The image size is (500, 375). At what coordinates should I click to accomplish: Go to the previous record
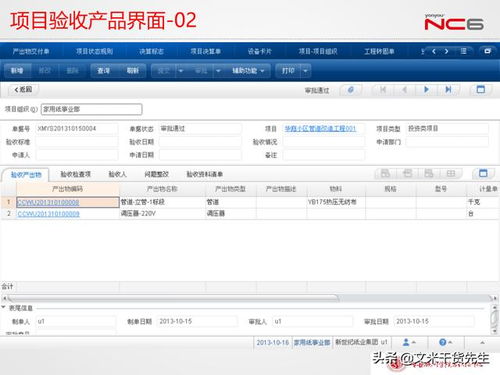click(405, 90)
